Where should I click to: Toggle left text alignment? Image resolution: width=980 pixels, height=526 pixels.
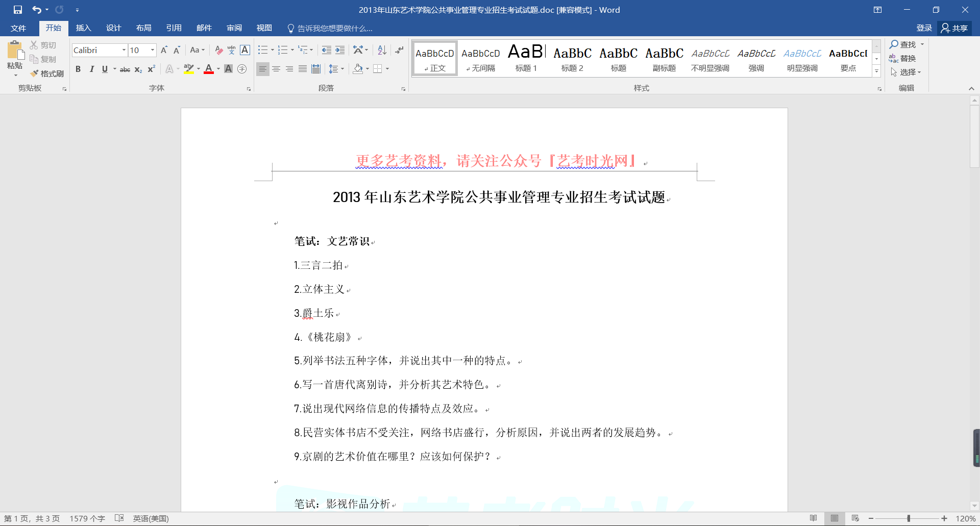(262, 69)
